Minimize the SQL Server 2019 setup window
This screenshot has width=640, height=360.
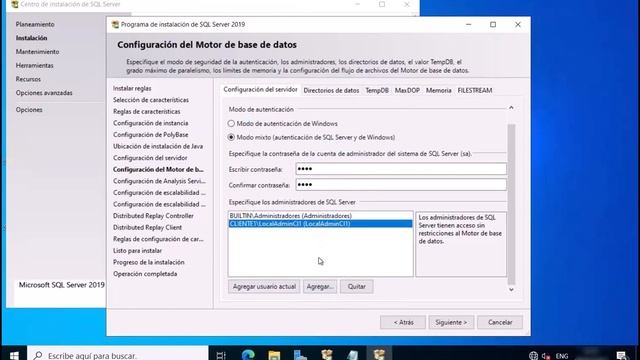click(469, 24)
